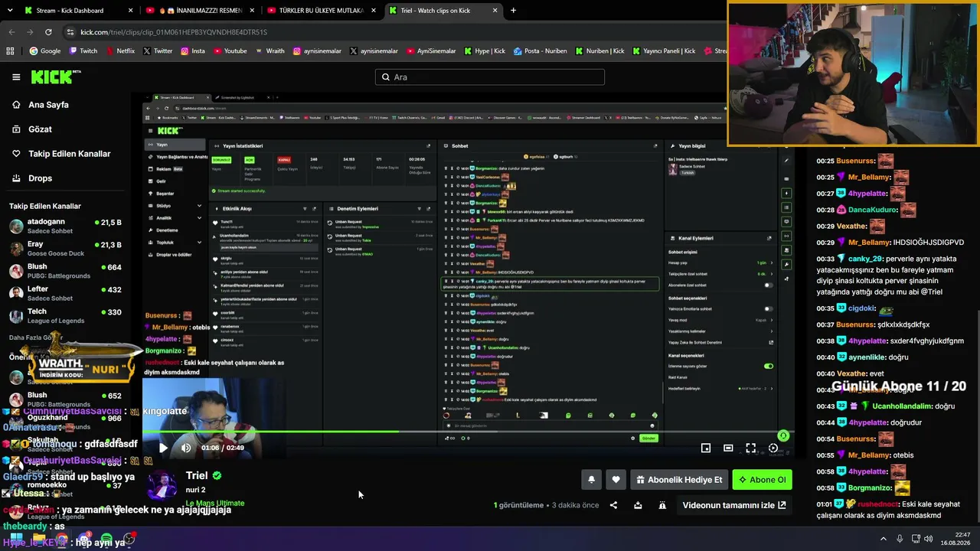Open the Telch followed channel

coord(66,316)
